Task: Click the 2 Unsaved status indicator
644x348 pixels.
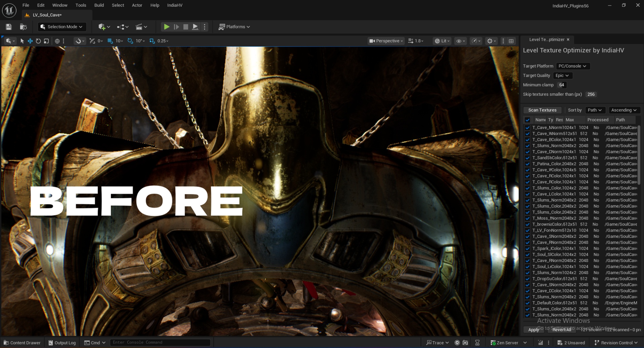Action: [x=571, y=343]
